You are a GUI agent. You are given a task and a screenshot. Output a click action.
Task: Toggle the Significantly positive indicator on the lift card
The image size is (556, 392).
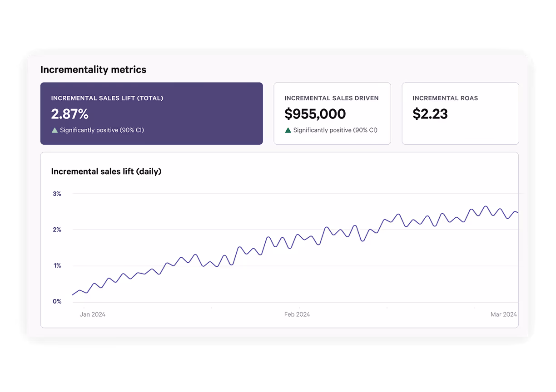click(x=98, y=130)
